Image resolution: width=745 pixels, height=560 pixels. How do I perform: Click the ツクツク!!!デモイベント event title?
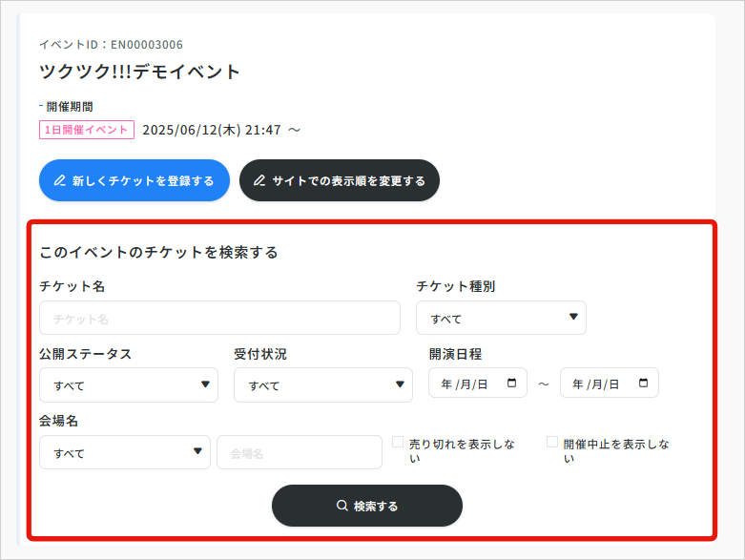[x=140, y=72]
